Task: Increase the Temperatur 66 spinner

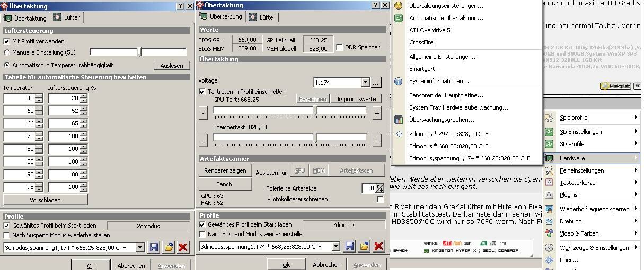Action: tap(39, 121)
